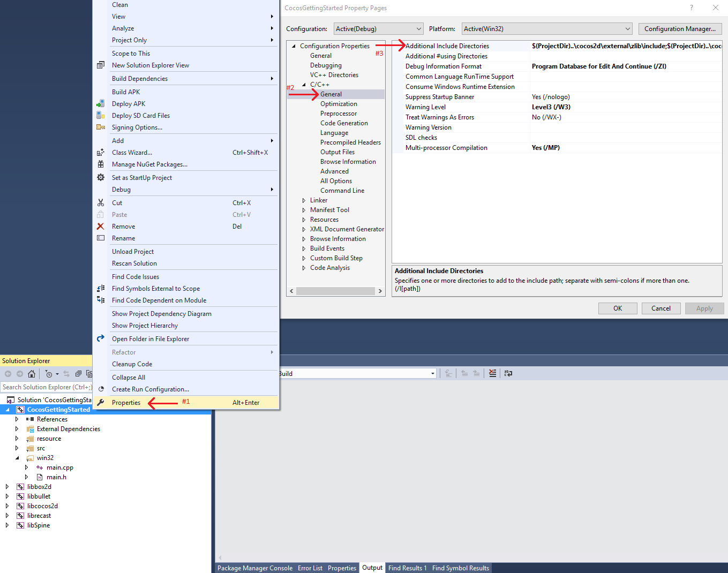Select the Solution 'CocosGettingStarted' root node
728x573 pixels.
[x=54, y=400]
